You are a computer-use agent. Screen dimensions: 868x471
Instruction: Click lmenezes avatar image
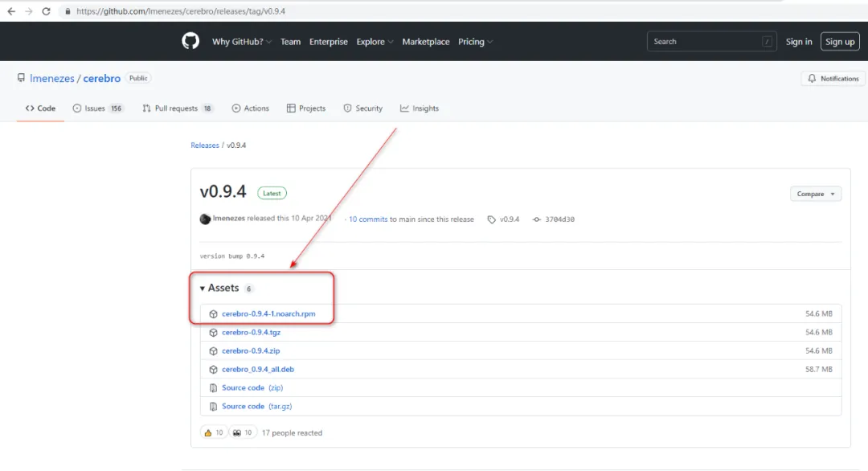205,219
